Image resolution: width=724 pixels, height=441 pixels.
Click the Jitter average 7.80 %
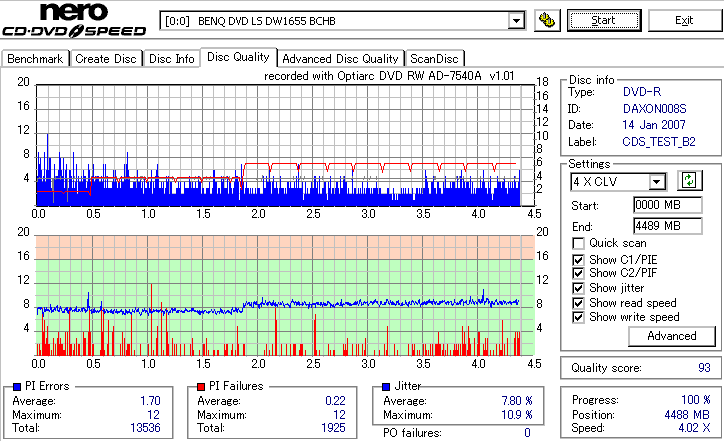[x=517, y=401]
